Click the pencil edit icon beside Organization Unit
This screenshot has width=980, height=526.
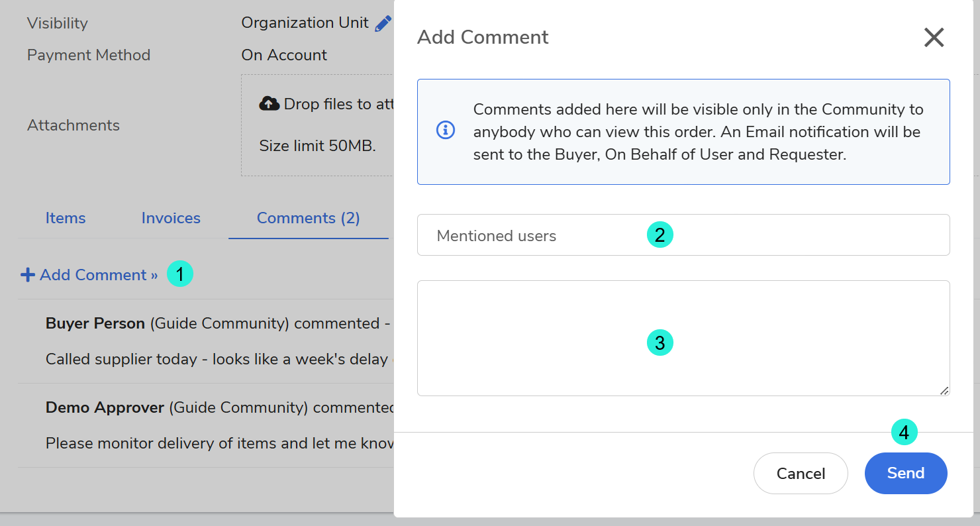pyautogui.click(x=383, y=24)
